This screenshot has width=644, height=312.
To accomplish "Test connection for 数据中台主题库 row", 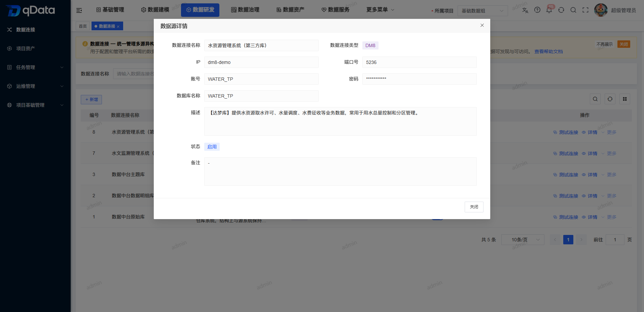I will tap(566, 175).
